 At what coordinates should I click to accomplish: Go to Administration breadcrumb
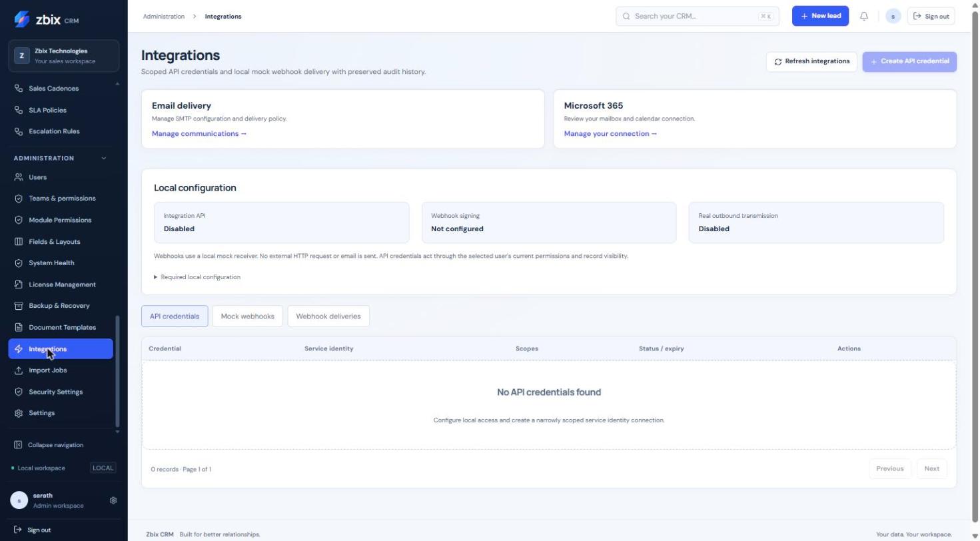163,17
